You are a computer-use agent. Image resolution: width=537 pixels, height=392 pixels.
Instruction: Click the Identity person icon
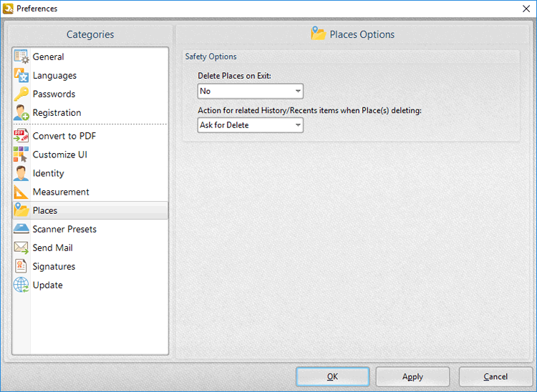(x=21, y=173)
